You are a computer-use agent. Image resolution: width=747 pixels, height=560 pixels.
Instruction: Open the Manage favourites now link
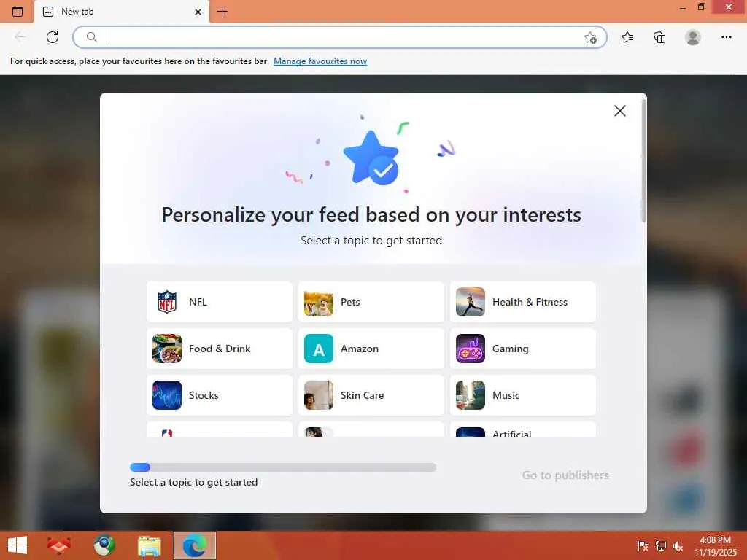coord(320,61)
